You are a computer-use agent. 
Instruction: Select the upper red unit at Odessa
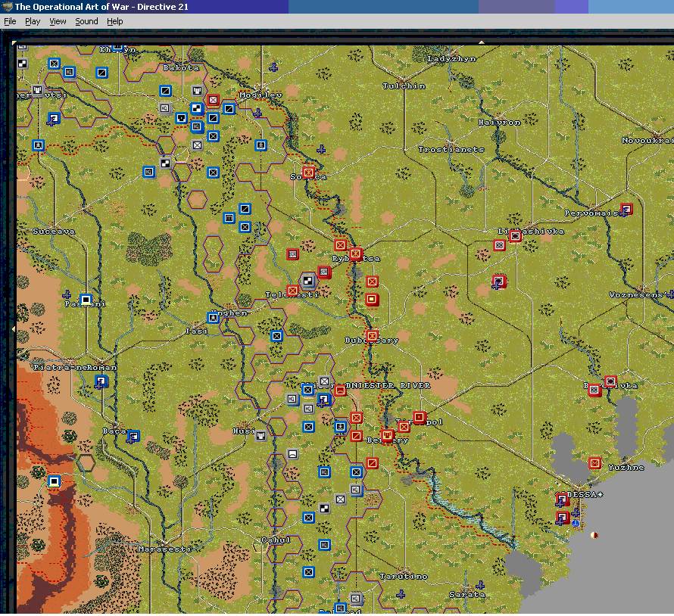click(x=562, y=499)
